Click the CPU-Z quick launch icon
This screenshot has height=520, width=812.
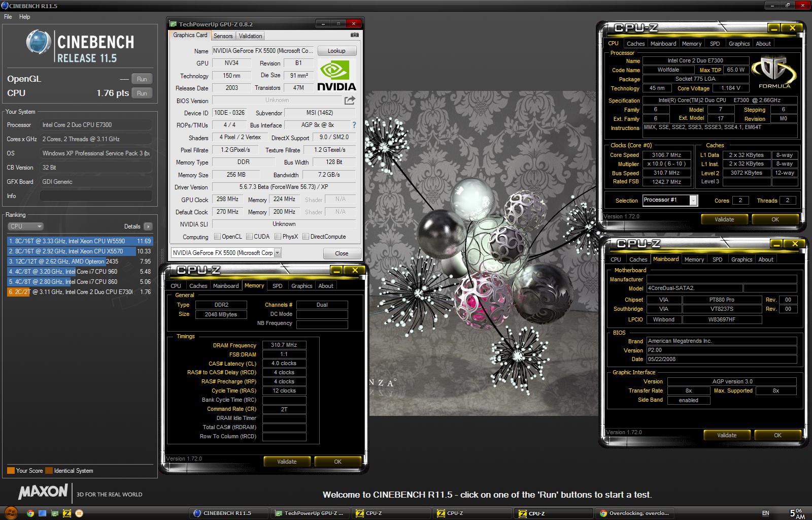tap(67, 513)
